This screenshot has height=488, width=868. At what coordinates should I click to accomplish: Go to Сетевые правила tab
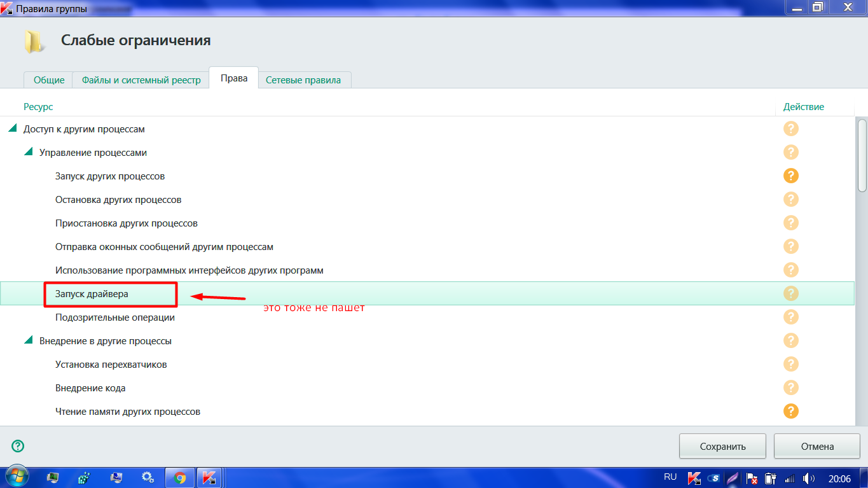pyautogui.click(x=303, y=80)
